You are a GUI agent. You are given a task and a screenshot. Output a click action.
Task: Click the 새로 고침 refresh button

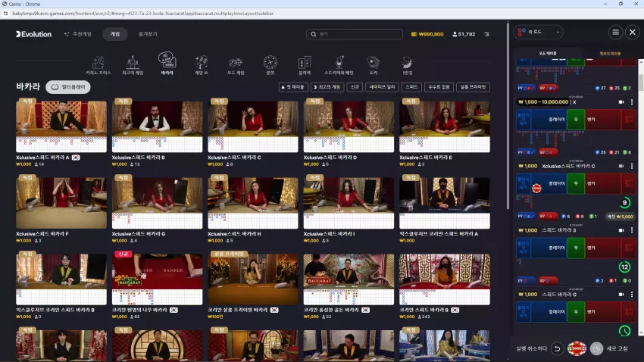point(609,348)
